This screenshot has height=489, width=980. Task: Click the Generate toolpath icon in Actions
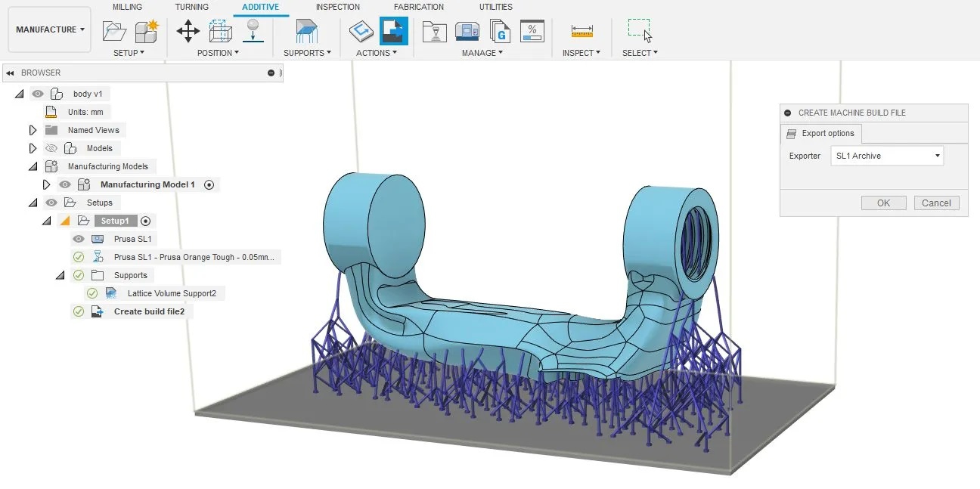[361, 32]
